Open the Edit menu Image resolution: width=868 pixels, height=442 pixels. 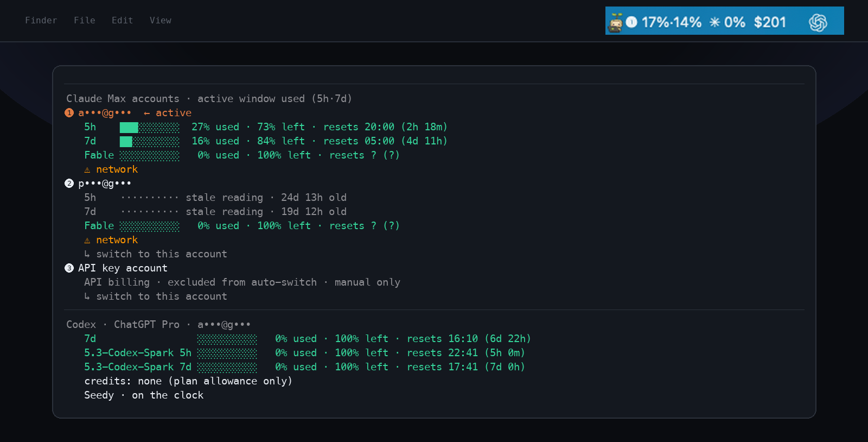[x=123, y=20]
